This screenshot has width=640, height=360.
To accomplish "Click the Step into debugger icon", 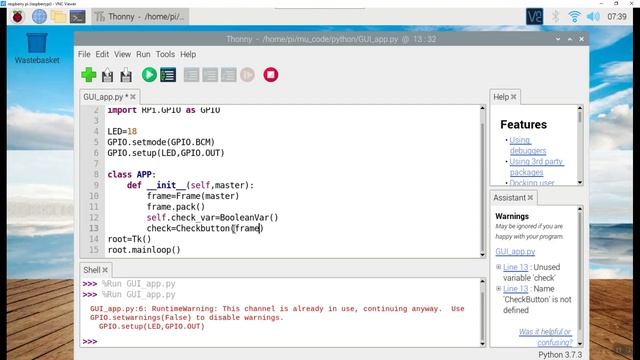I will [210, 75].
